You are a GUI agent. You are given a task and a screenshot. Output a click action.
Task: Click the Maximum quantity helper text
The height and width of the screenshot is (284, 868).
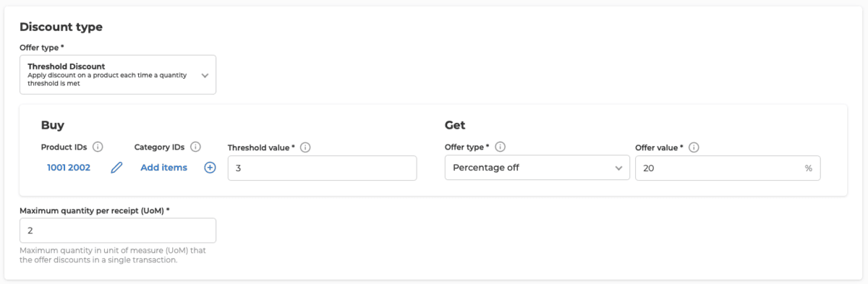(114, 255)
